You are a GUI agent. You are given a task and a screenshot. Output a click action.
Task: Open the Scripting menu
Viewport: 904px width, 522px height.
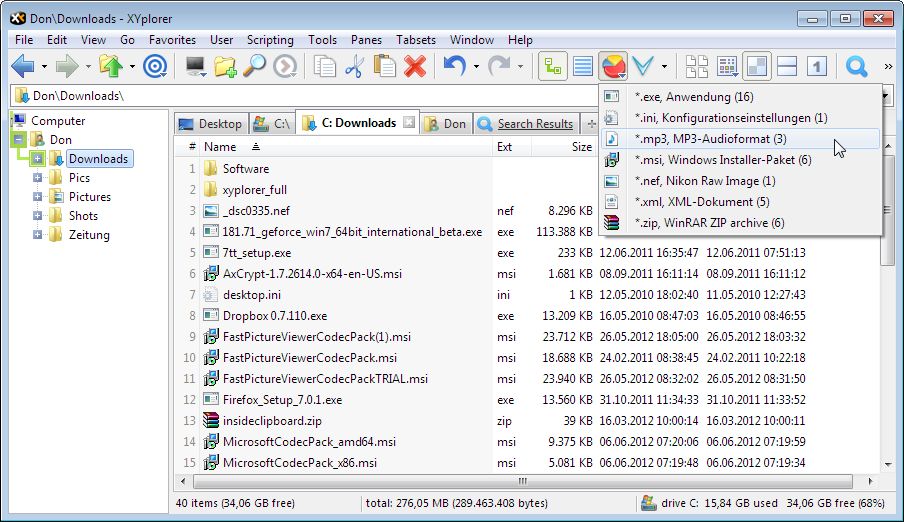coord(270,40)
